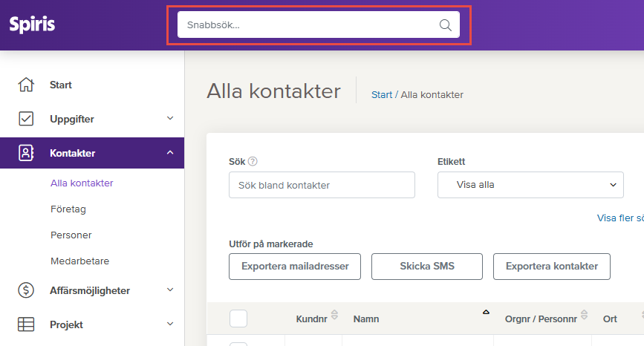The width and height of the screenshot is (644, 346).
Task: Click the Spiris logo
Action: tap(32, 25)
